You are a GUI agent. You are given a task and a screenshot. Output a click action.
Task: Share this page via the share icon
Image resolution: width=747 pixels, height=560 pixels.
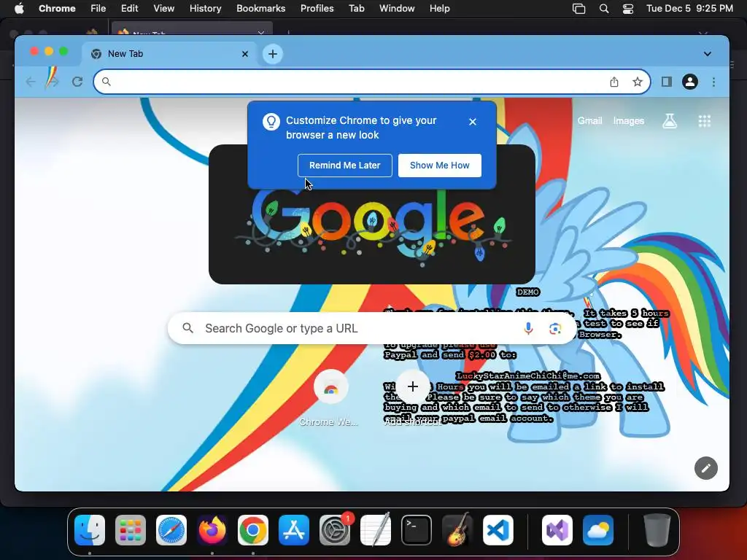point(614,82)
